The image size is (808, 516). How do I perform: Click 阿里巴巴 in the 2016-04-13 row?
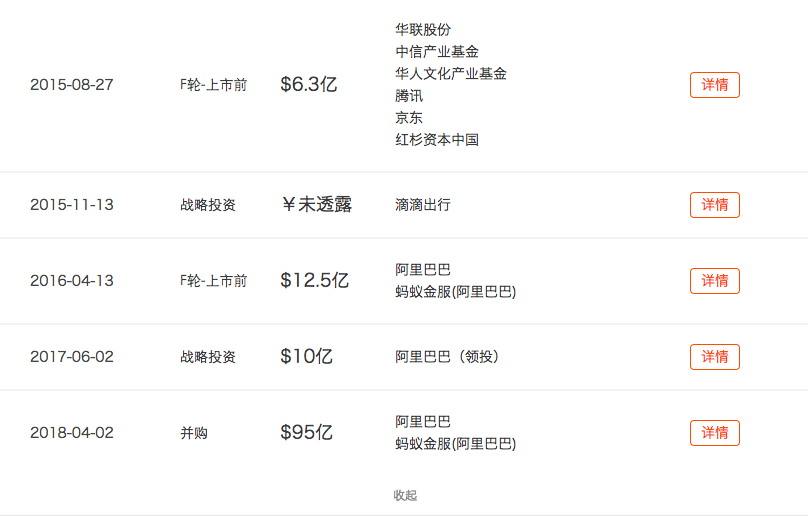click(423, 270)
